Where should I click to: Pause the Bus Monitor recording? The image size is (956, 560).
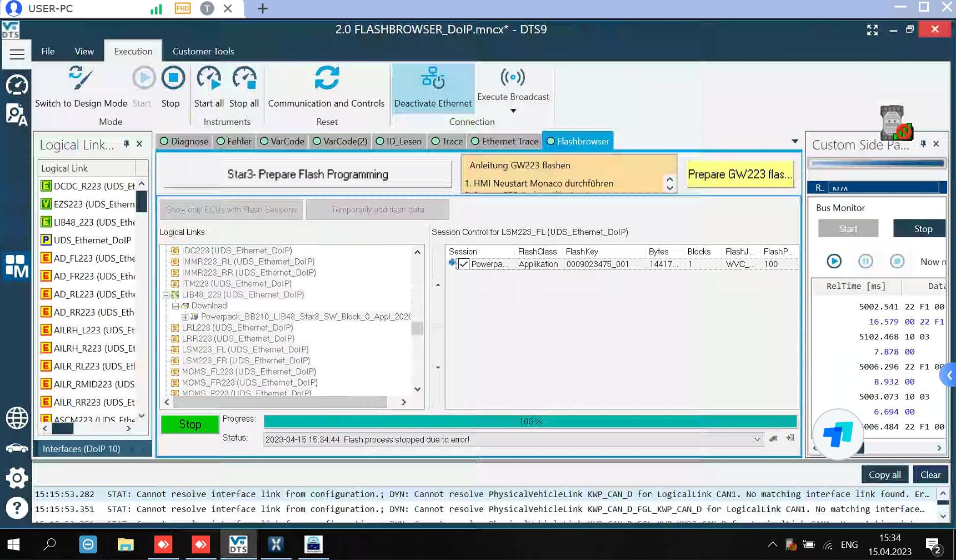(x=865, y=261)
